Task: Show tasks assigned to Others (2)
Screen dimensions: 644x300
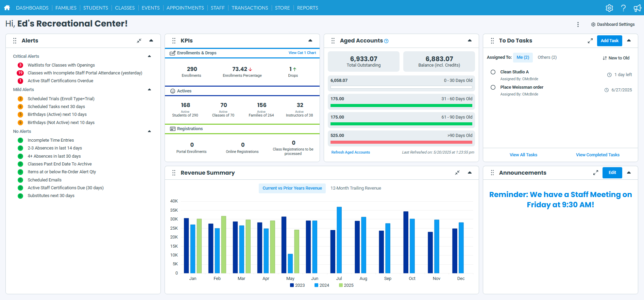Action: 547,57
